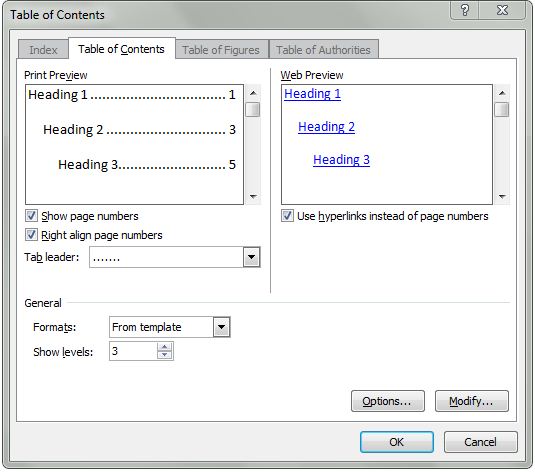The height and width of the screenshot is (472, 535).
Task: Toggle Show page numbers checkbox
Action: pos(31,216)
